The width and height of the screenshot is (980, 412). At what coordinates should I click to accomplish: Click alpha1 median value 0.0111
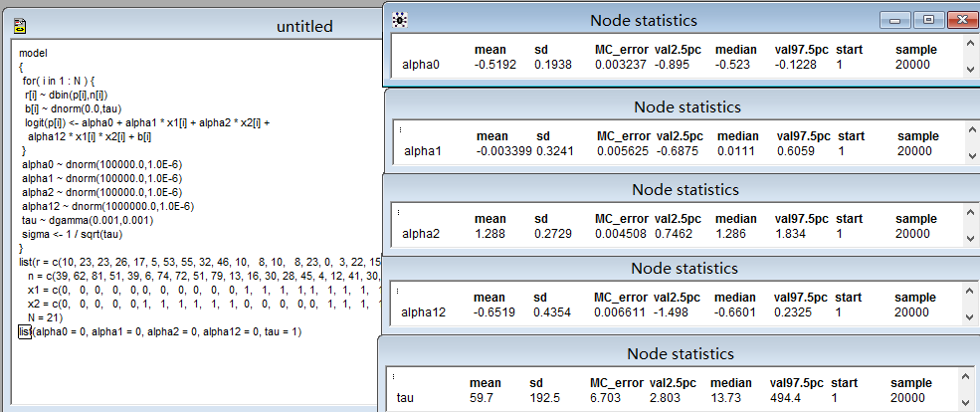coord(736,150)
